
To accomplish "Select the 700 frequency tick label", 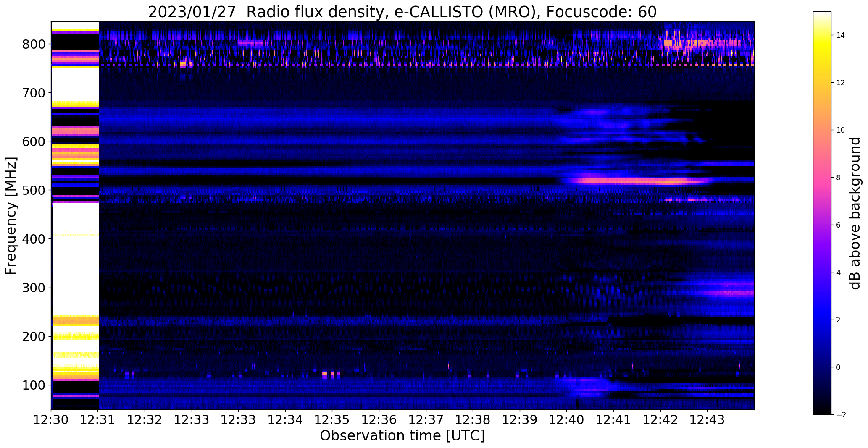I will click(x=34, y=93).
